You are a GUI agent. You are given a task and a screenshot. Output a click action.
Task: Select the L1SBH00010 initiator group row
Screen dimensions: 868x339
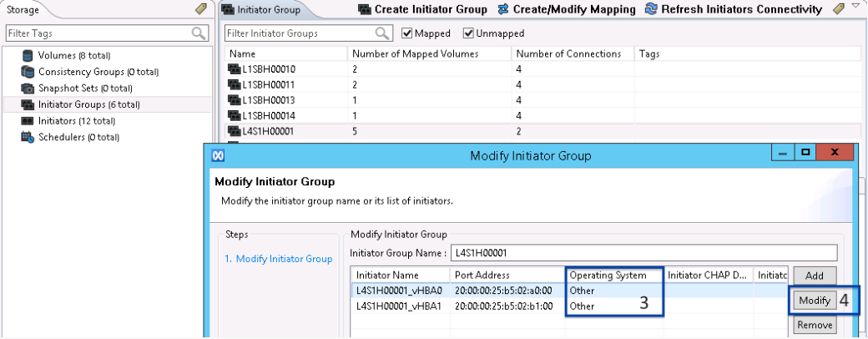pyautogui.click(x=267, y=69)
